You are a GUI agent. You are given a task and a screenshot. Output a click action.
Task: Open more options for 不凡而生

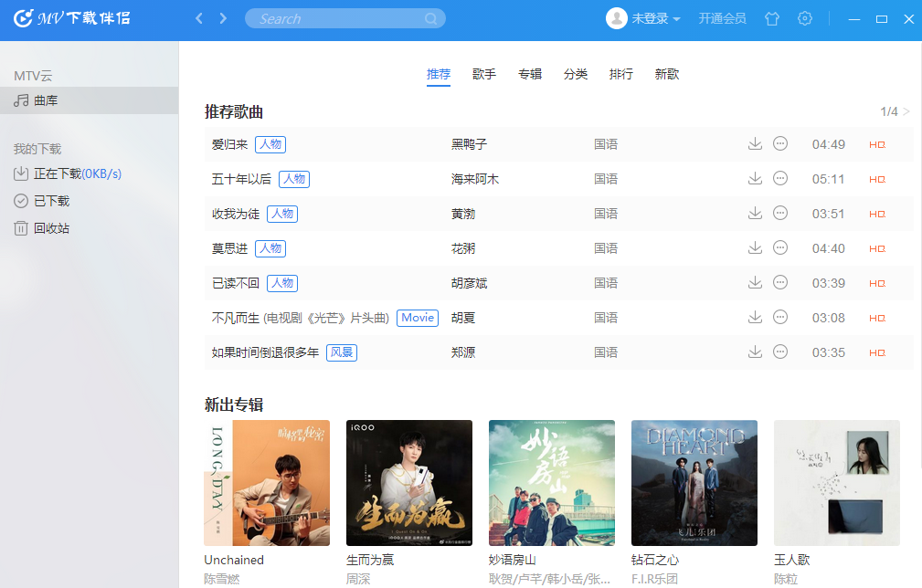780,317
